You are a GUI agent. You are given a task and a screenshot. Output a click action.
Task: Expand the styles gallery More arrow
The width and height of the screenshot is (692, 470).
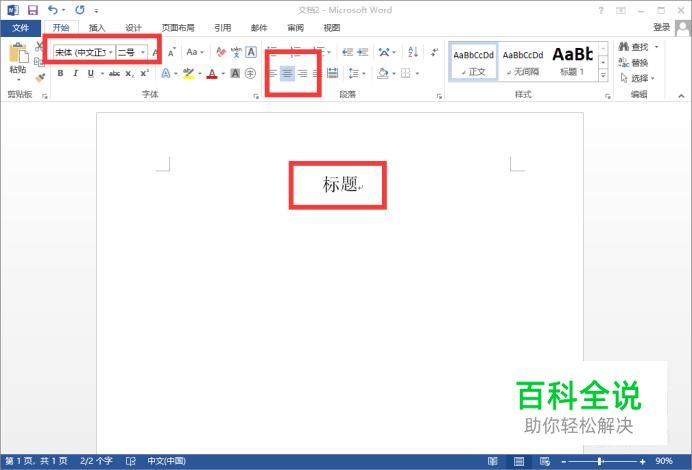click(x=603, y=76)
